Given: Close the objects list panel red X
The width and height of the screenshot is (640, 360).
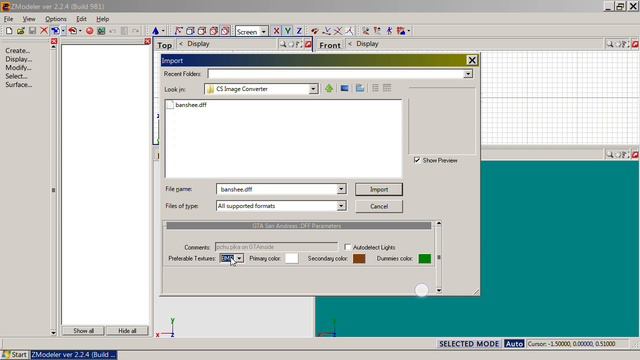Looking at the screenshot, I should (x=147, y=41).
